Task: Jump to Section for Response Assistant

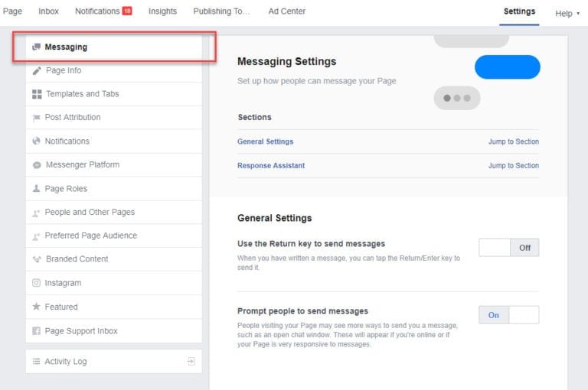Action: 514,166
